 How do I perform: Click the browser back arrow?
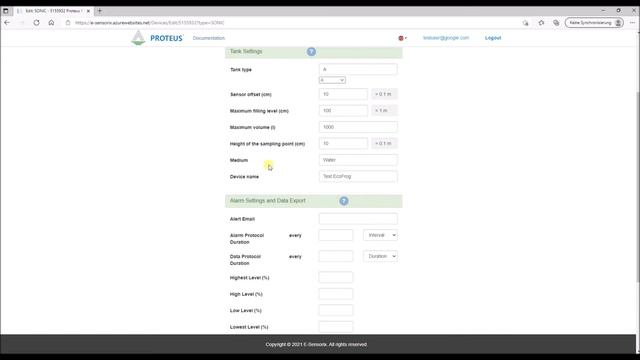point(7,23)
